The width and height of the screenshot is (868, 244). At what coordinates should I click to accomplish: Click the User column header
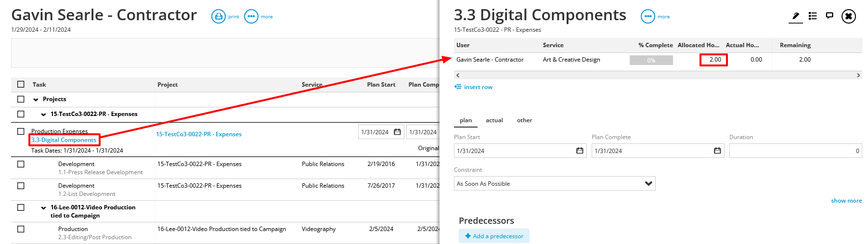(x=463, y=45)
